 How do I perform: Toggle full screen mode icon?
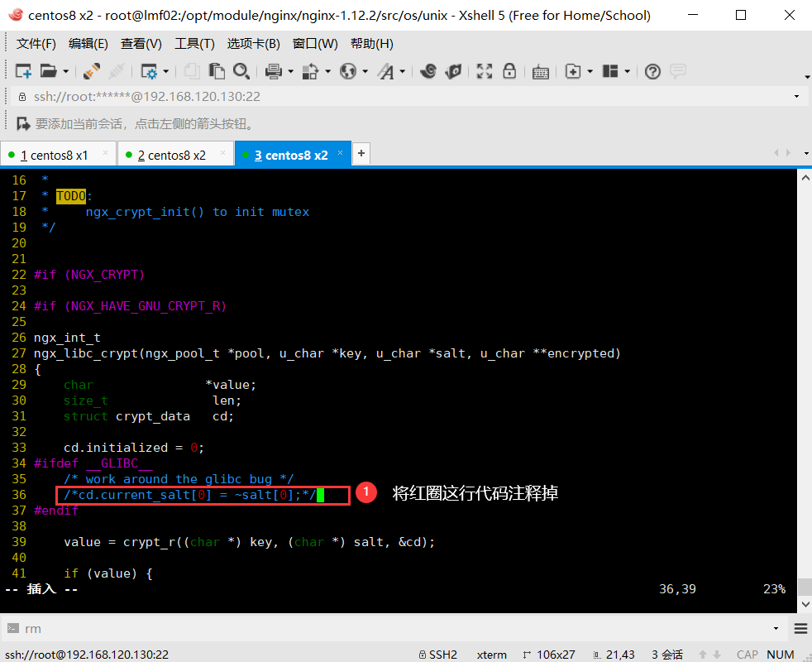click(x=484, y=71)
